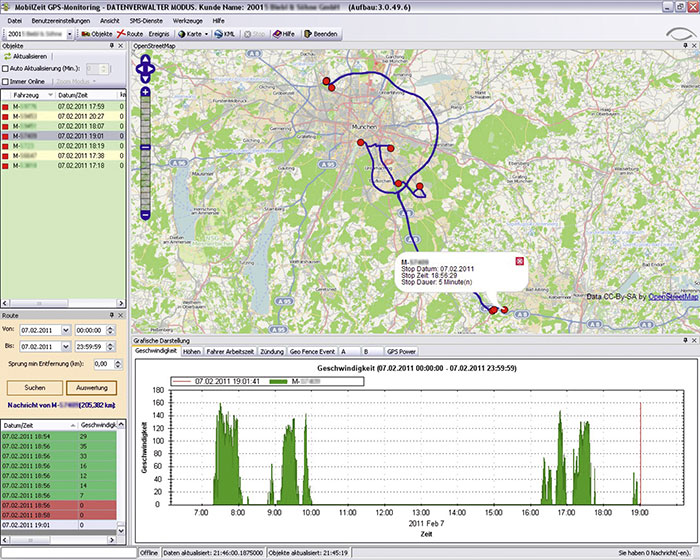The height and width of the screenshot is (560, 700).
Task: Toggle Immer Online checkbox
Action: point(5,82)
